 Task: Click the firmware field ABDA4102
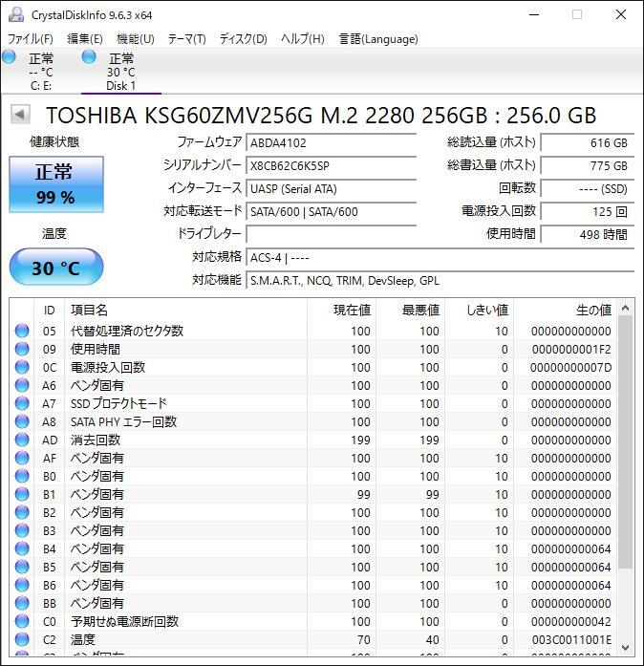tap(331, 142)
